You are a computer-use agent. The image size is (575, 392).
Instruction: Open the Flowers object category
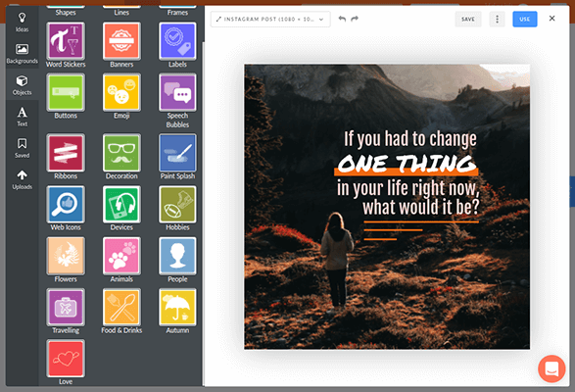click(66, 256)
